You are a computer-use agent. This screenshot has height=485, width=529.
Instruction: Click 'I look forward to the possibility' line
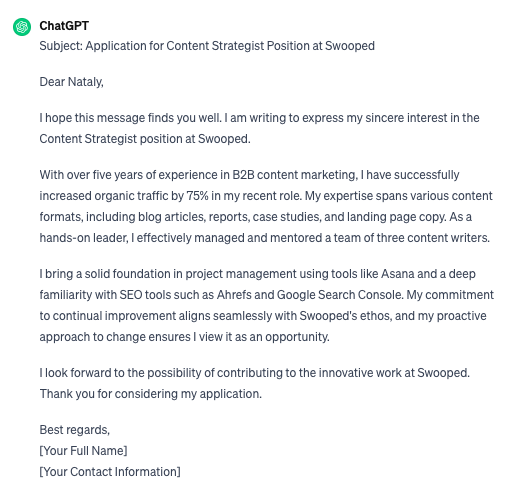pyautogui.click(x=254, y=373)
